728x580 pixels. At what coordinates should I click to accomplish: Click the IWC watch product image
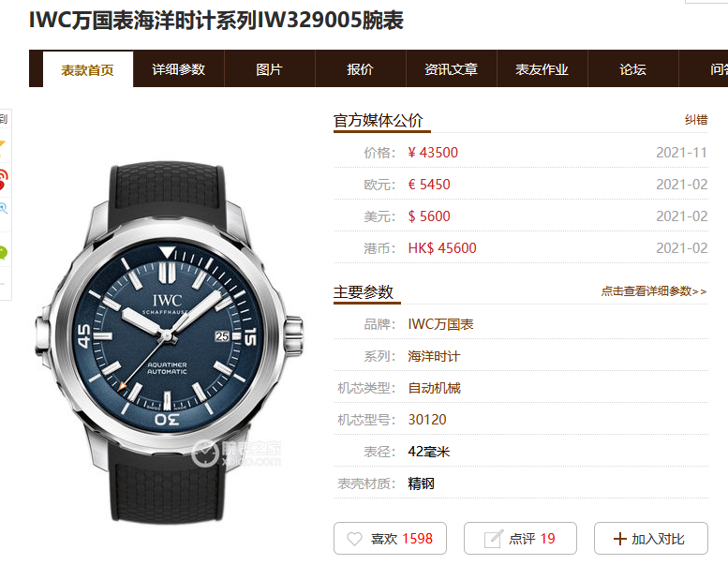(x=169, y=343)
